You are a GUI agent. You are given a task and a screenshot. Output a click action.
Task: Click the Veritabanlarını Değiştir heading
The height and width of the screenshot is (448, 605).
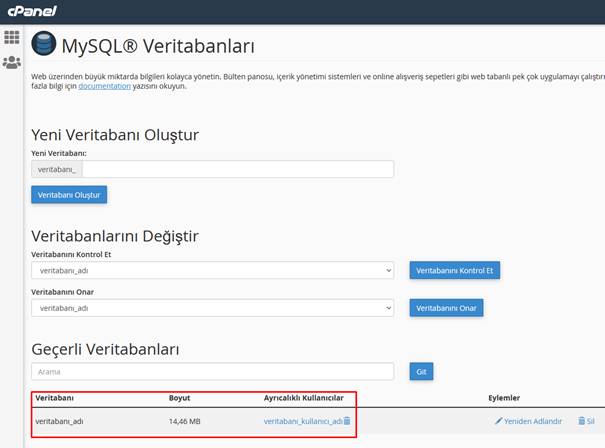(115, 236)
